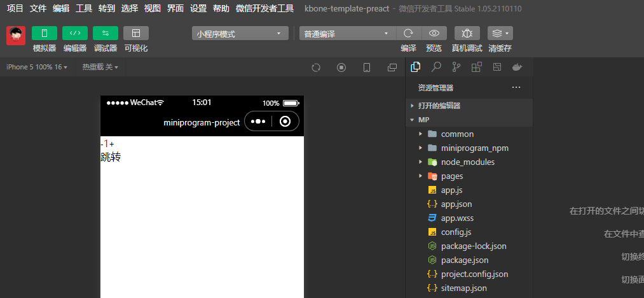644x298 pixels.
Task: Select the search magnifier icon in sidebar
Action: 436,67
